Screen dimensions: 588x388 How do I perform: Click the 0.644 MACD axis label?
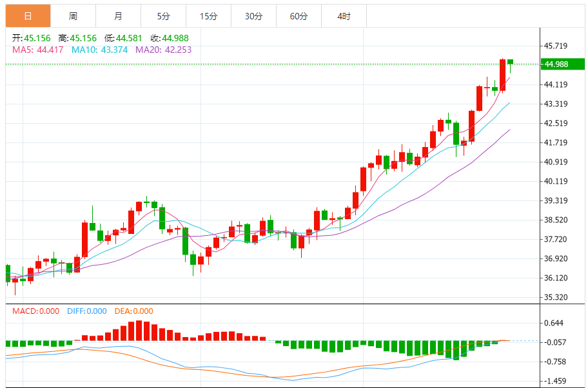(554, 323)
